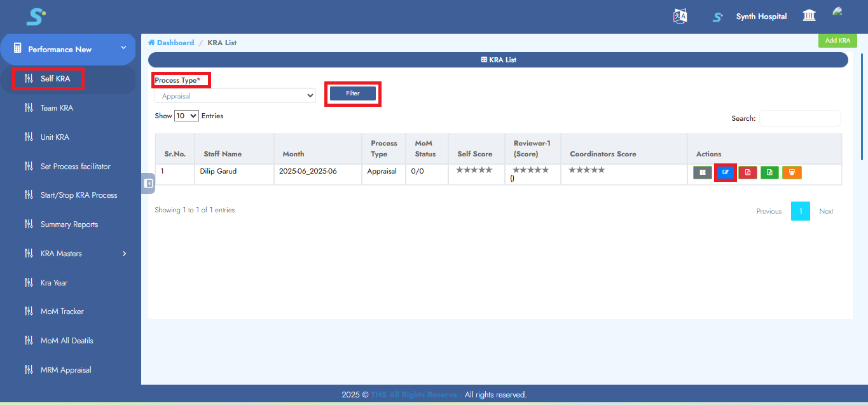The width and height of the screenshot is (868, 405).
Task: Collapse sidebar with the panel toggle handle
Action: point(148,183)
